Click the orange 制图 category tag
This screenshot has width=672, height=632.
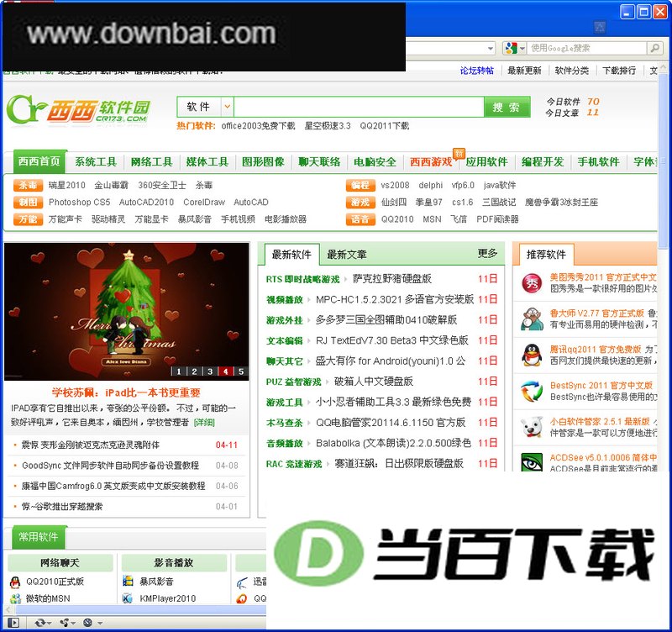(28, 203)
